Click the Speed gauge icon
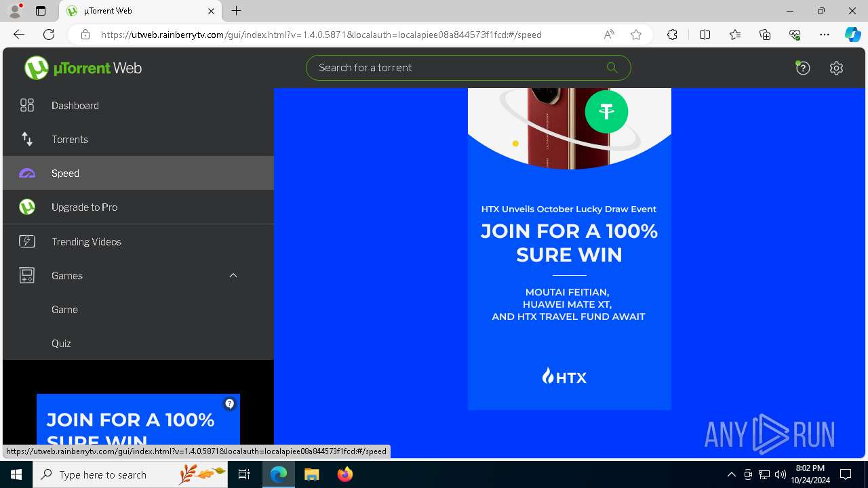868x488 pixels. pyautogui.click(x=27, y=174)
